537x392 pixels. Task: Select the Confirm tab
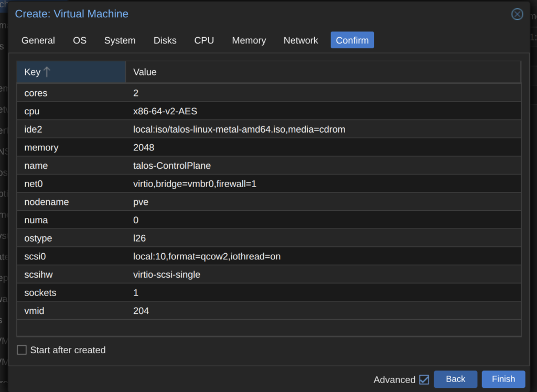pyautogui.click(x=352, y=40)
